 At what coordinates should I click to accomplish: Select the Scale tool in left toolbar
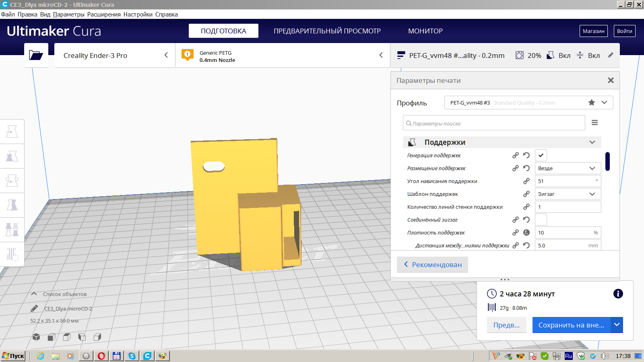pos(12,156)
